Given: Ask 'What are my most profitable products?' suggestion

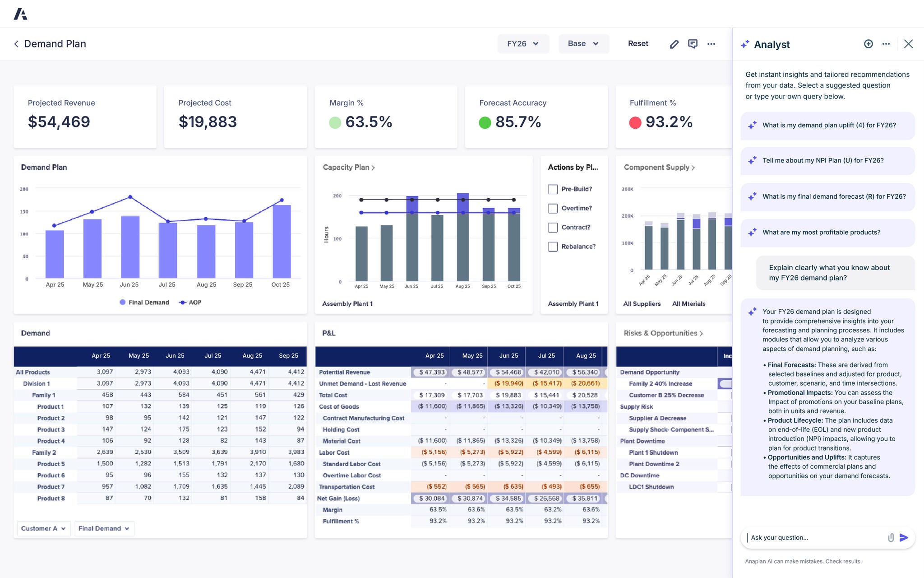Looking at the screenshot, I should pos(827,232).
